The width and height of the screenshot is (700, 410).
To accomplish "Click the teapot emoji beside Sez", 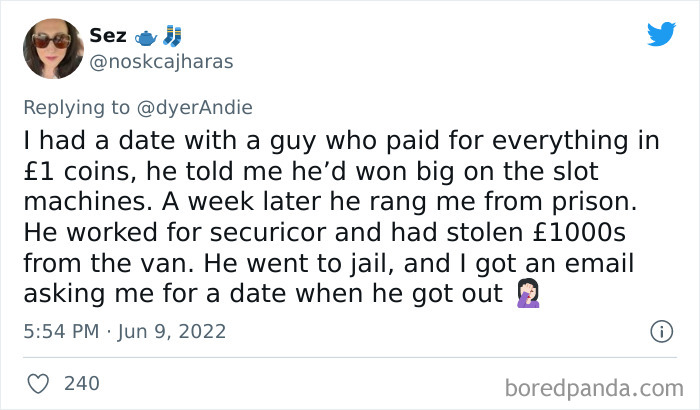I will 146,38.
